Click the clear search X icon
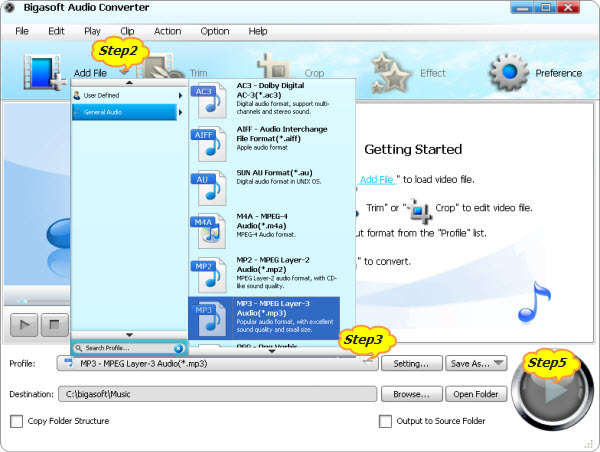Screen dimensions: 600x452 [x=178, y=348]
